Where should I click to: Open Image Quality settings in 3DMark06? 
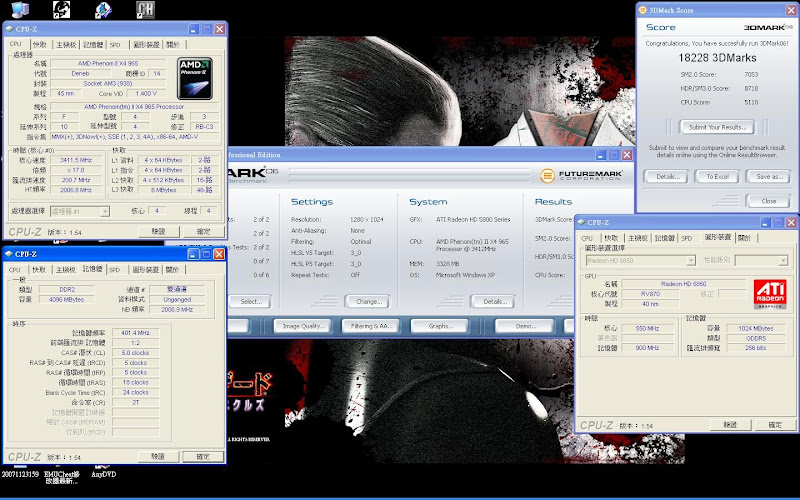304,326
